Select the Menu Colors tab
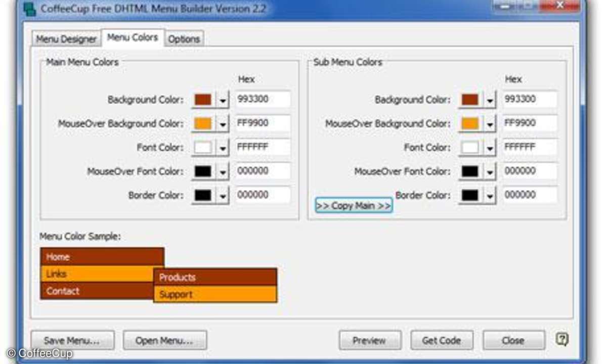The image size is (607, 364). point(133,38)
